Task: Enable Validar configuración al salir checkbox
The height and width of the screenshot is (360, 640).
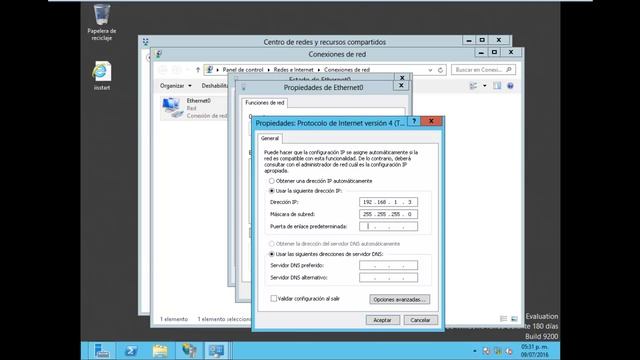Action: coord(273,299)
